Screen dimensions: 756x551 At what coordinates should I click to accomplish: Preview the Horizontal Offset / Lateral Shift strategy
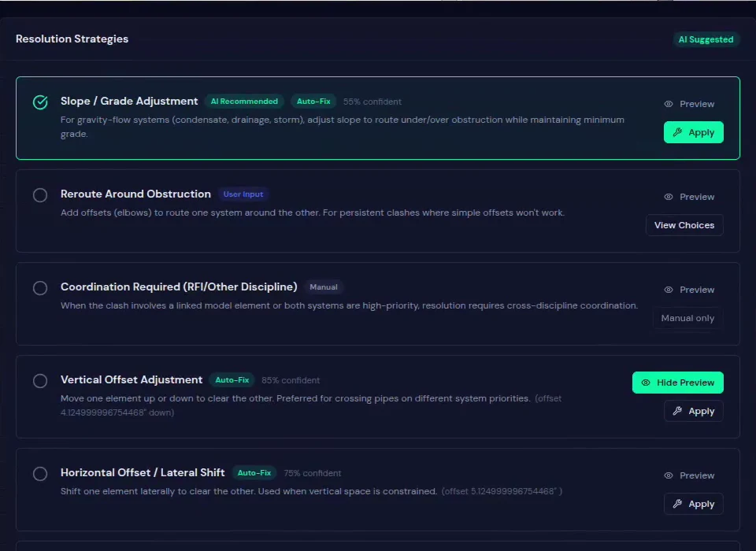tap(689, 475)
